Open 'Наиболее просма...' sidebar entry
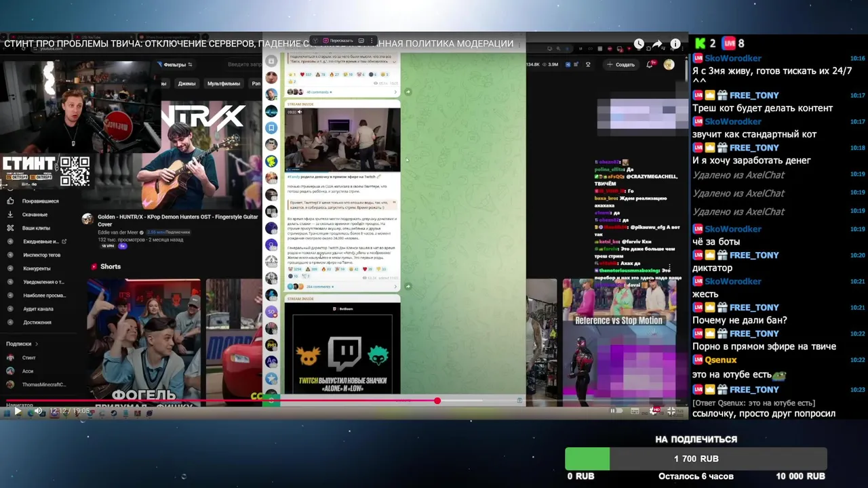The image size is (868, 488). point(44,296)
